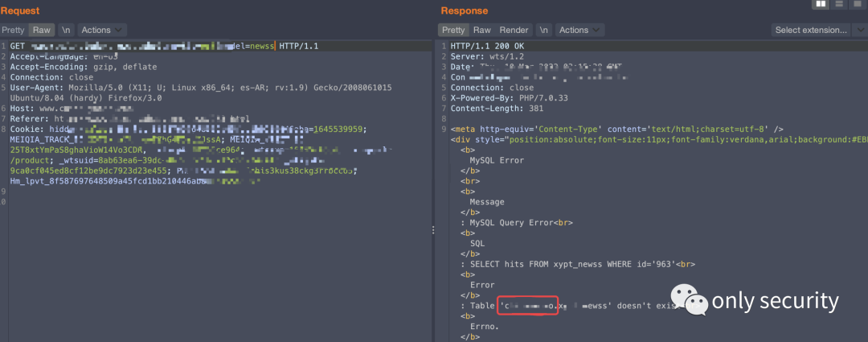Select the Raw tab in Request pane
This screenshot has height=342, width=868.
point(42,30)
